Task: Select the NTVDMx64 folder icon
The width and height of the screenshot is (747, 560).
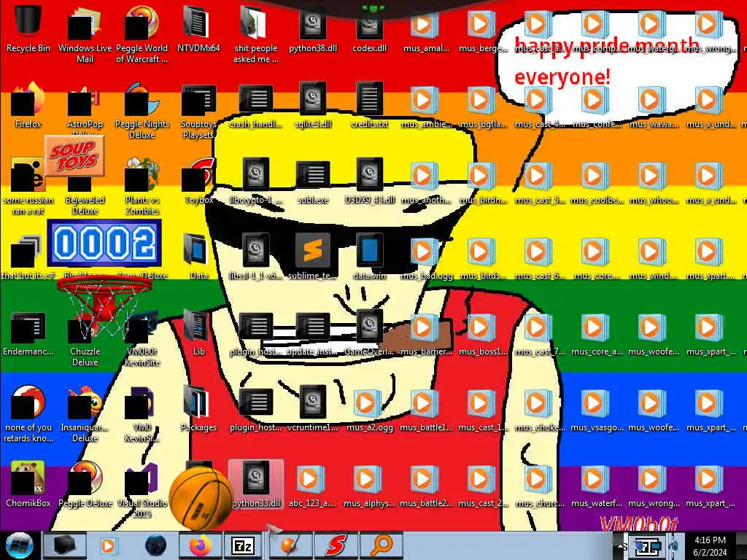Action: click(198, 28)
